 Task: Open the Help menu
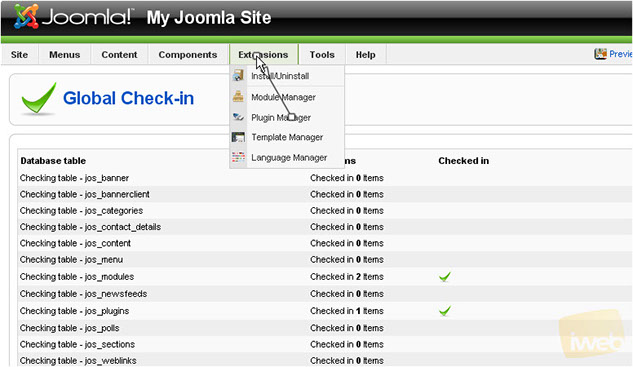[365, 55]
